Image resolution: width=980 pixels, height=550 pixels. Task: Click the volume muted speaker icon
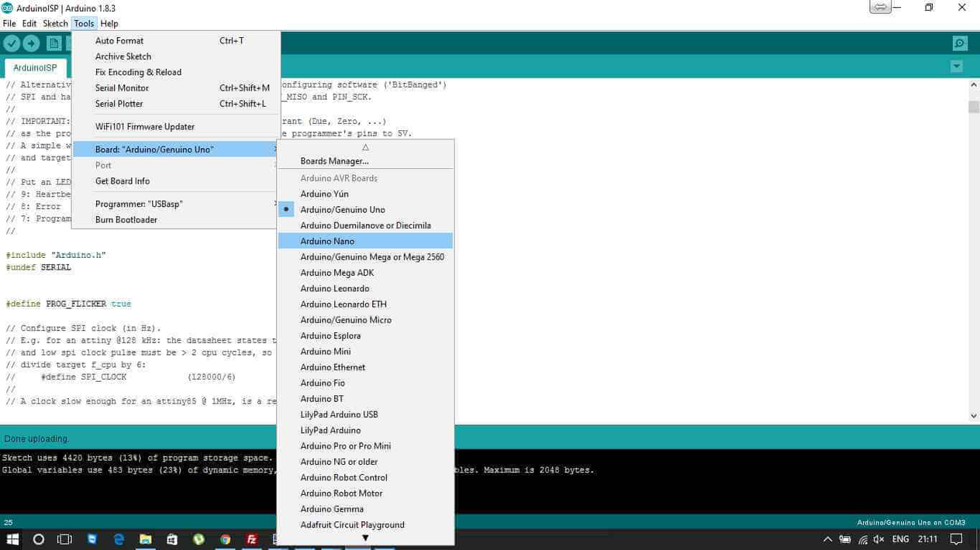878,539
